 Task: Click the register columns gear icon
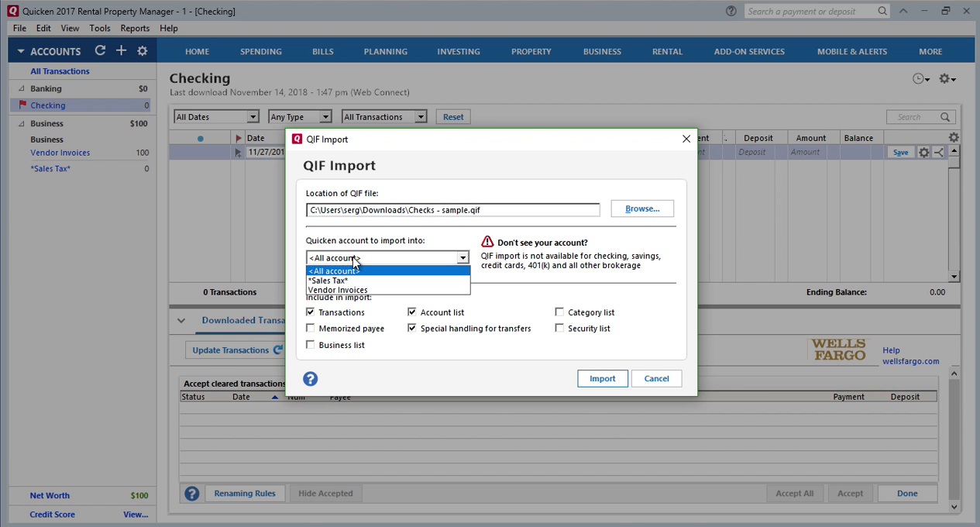click(954, 138)
